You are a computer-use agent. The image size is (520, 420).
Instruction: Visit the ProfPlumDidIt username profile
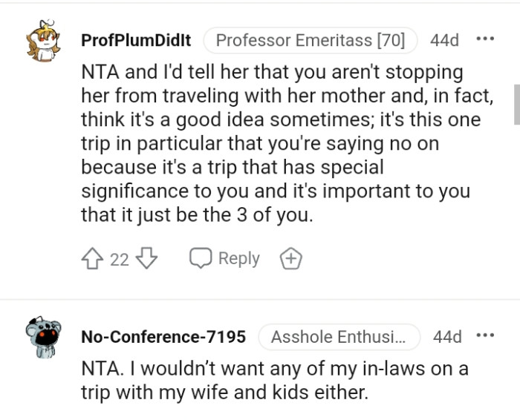click(135, 40)
